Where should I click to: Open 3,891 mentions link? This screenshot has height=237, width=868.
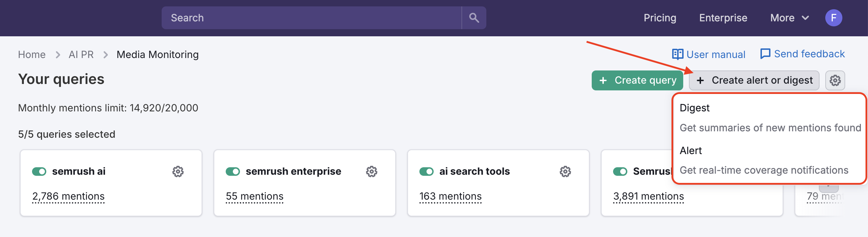(648, 197)
